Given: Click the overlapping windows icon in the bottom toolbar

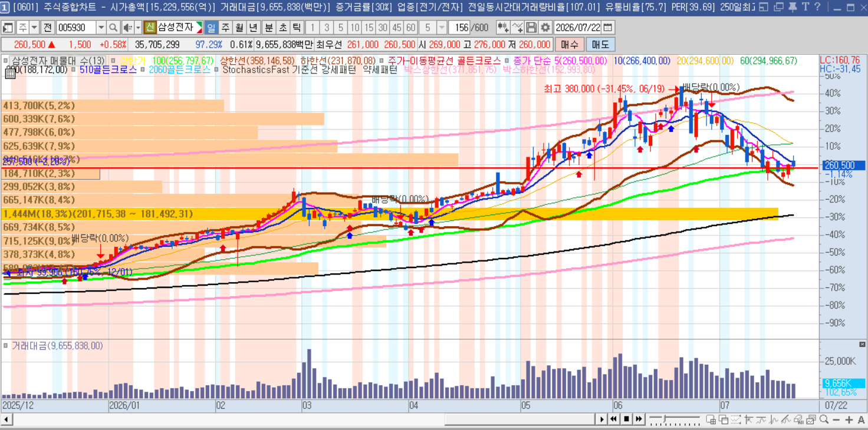Looking at the screenshot, I should tap(725, 419).
